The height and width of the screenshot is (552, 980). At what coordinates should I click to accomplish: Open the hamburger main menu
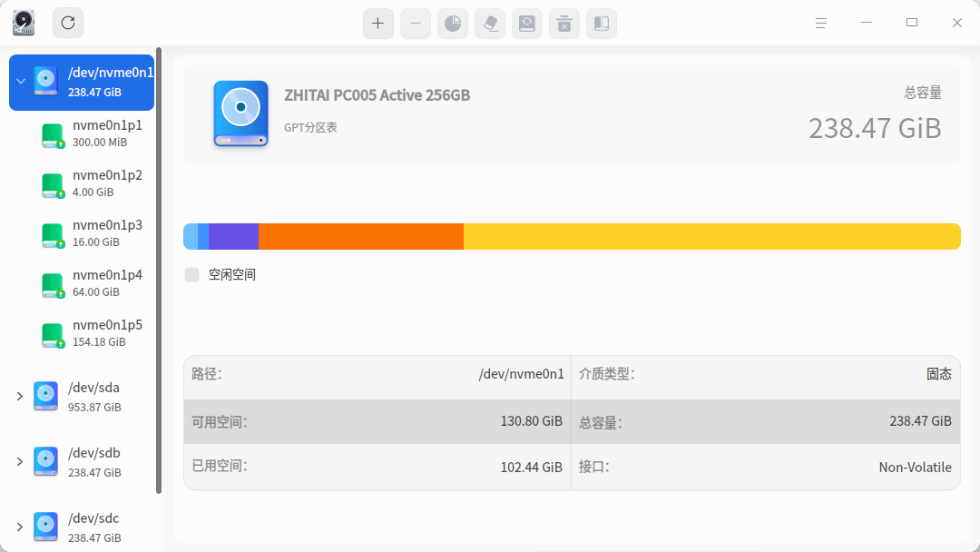(821, 23)
